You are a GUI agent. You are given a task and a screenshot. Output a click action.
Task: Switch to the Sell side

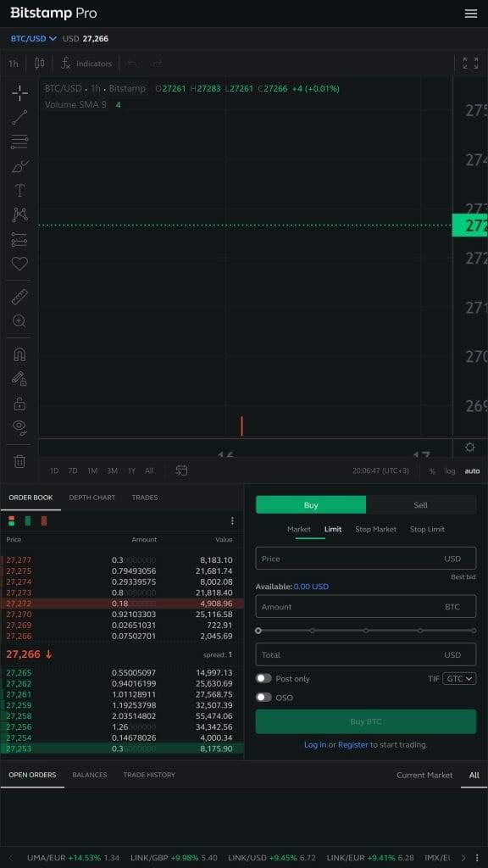click(421, 505)
